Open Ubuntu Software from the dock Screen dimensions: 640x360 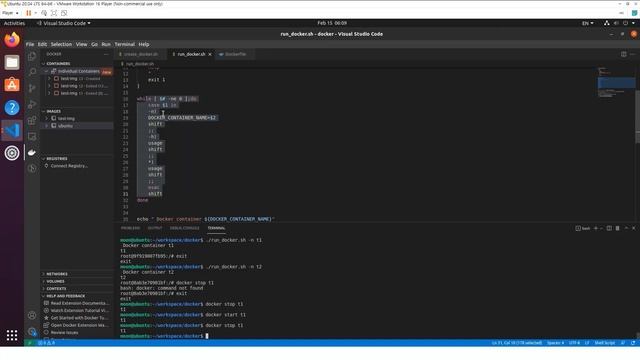12,85
